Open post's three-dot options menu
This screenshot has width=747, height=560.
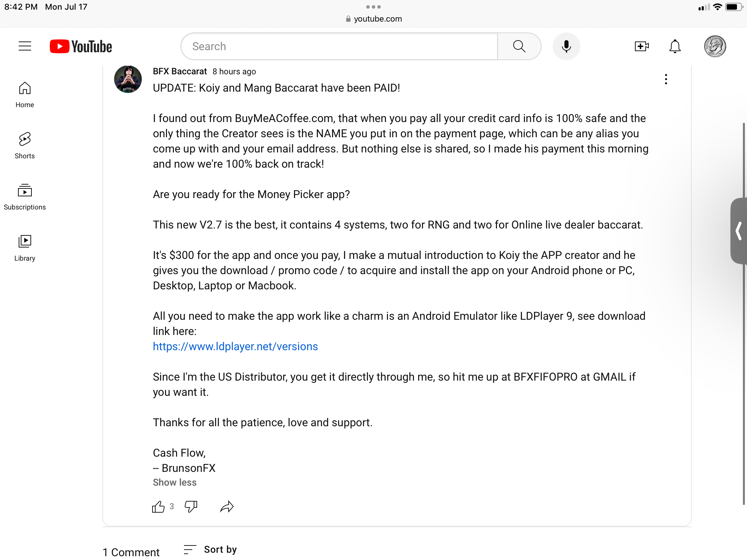pyautogui.click(x=666, y=79)
